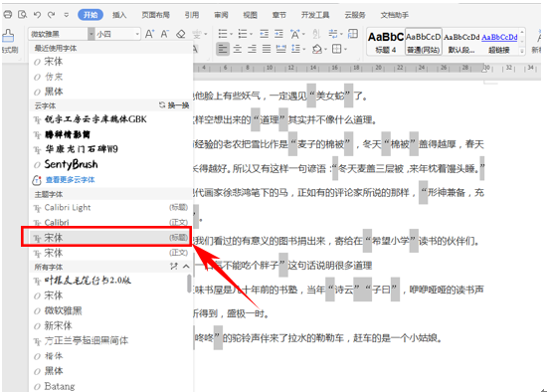Viewport: 547px width, 392px height.
Task: Expand the styles gallery arrow
Action: (522, 51)
